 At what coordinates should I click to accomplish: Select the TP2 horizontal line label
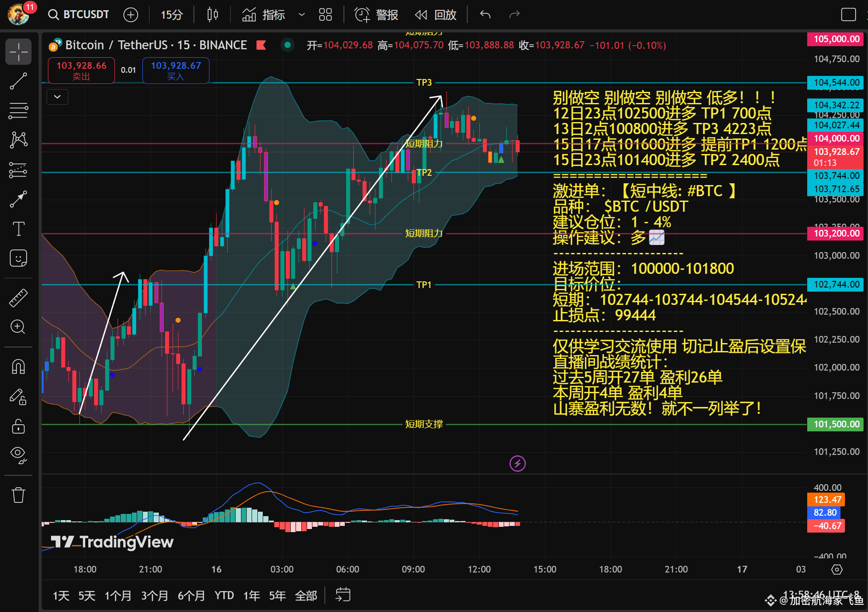424,172
